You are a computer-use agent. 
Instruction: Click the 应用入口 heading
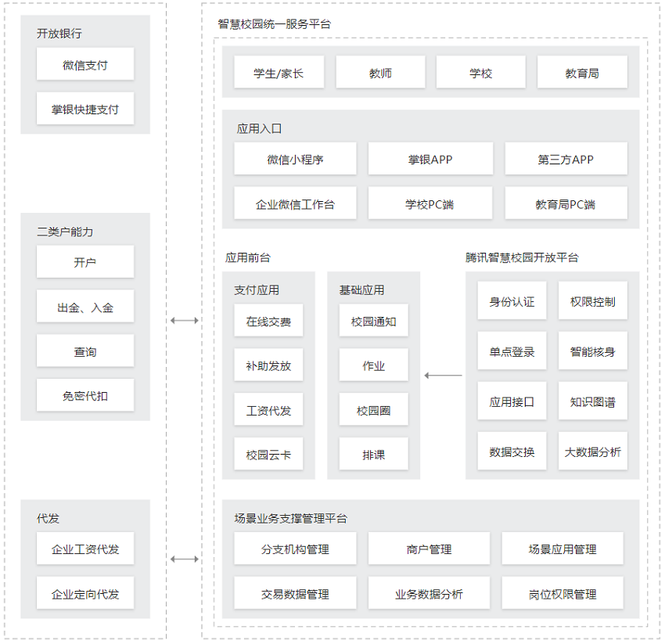(x=259, y=128)
